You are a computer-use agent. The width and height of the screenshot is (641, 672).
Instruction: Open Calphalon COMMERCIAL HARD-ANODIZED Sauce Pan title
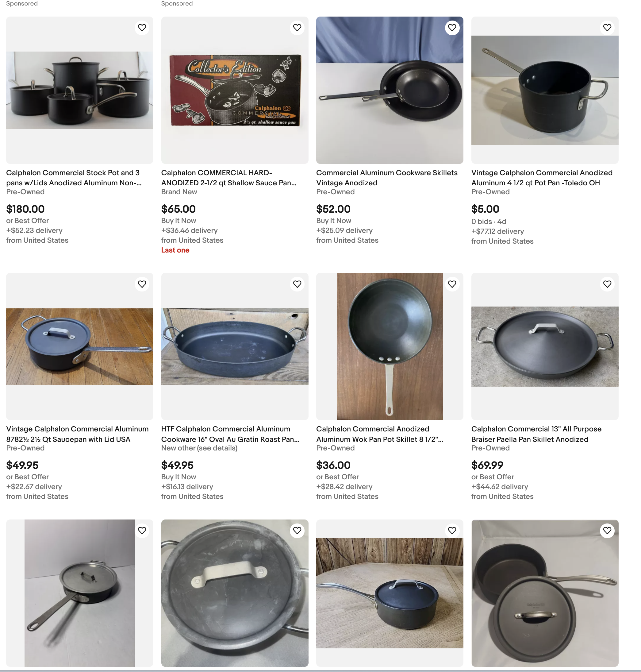pos(229,178)
